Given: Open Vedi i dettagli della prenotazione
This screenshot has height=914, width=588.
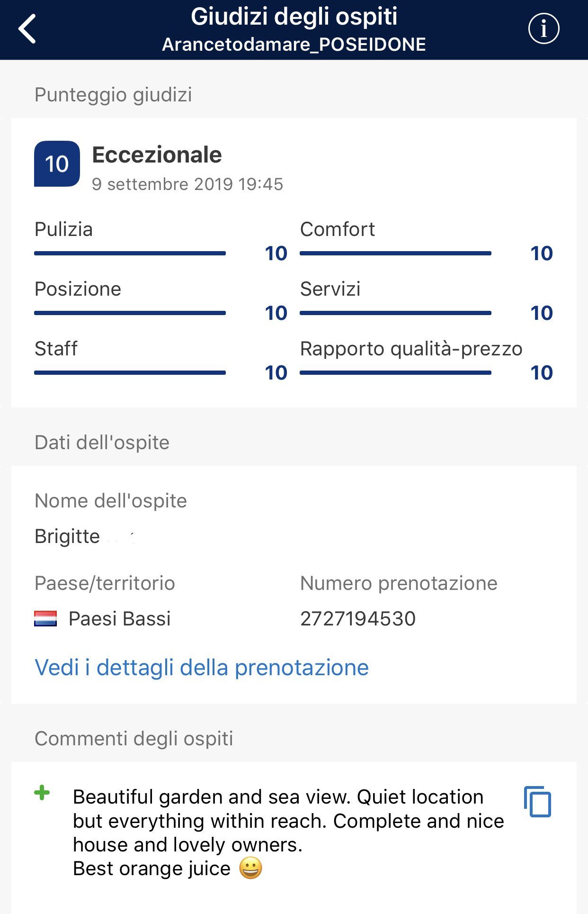Looking at the screenshot, I should pos(202,667).
